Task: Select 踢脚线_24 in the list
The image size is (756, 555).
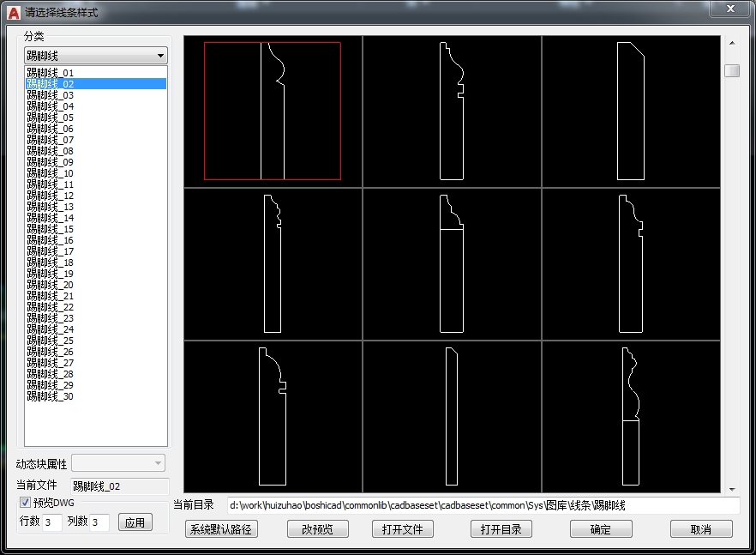Action: [x=95, y=329]
